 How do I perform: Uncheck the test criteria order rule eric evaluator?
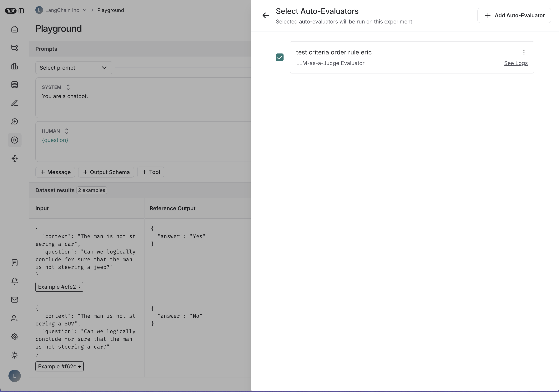[x=279, y=57]
